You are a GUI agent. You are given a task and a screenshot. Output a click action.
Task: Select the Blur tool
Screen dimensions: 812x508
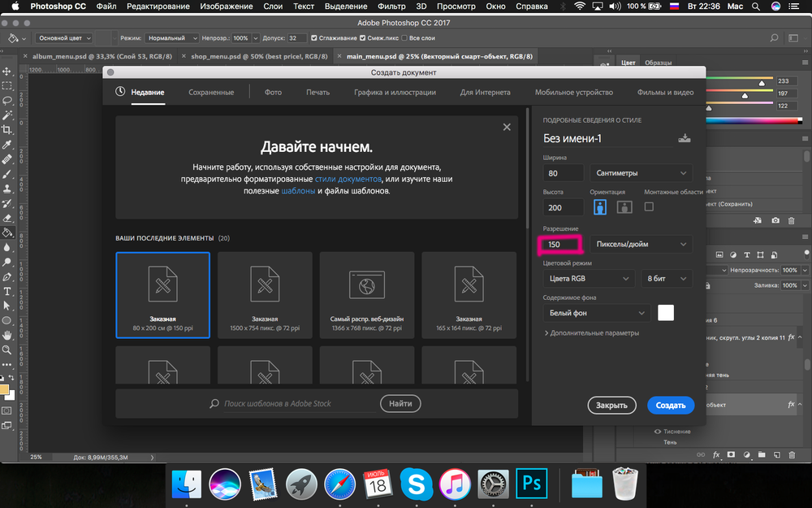[x=7, y=247]
